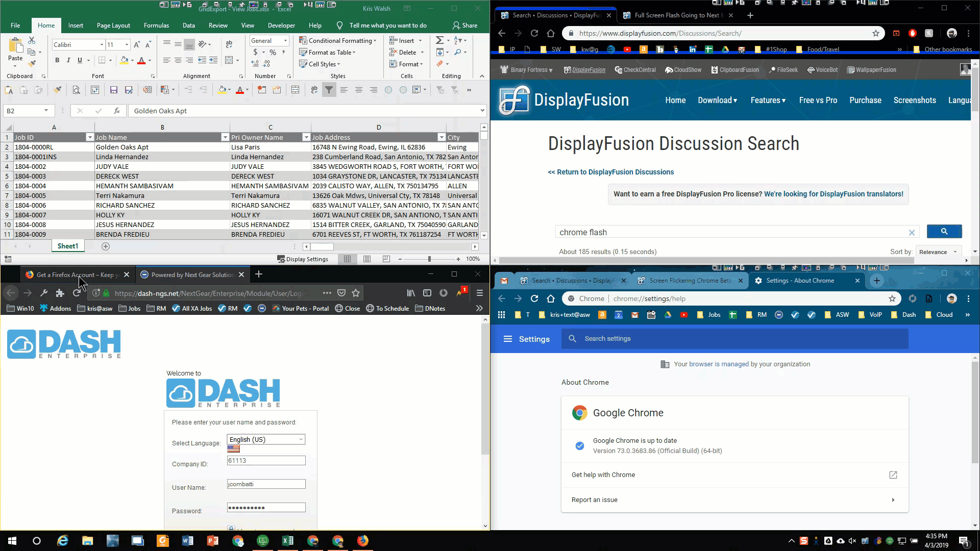Follow Return to DisplayFusion Discussions link
The width and height of the screenshot is (980, 551).
610,172
